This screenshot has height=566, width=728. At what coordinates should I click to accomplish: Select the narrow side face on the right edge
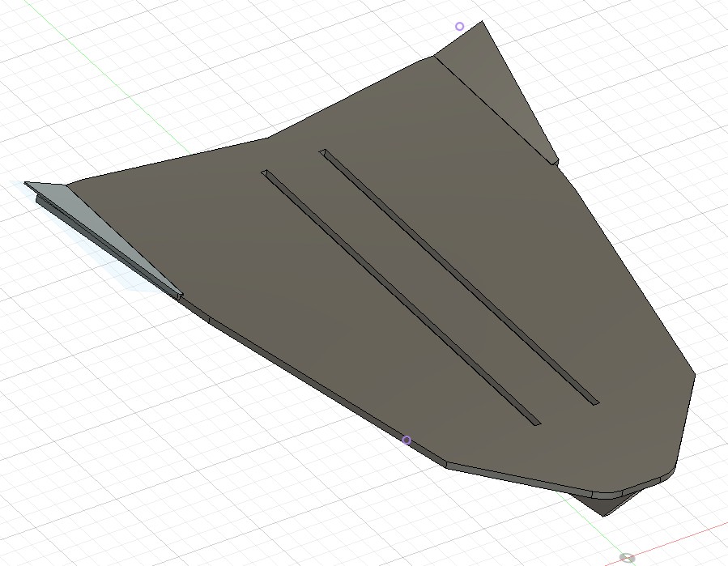click(x=685, y=421)
